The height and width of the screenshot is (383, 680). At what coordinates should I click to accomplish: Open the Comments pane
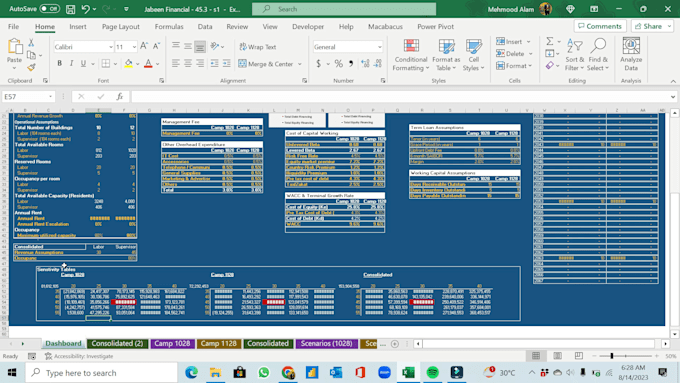[600, 26]
